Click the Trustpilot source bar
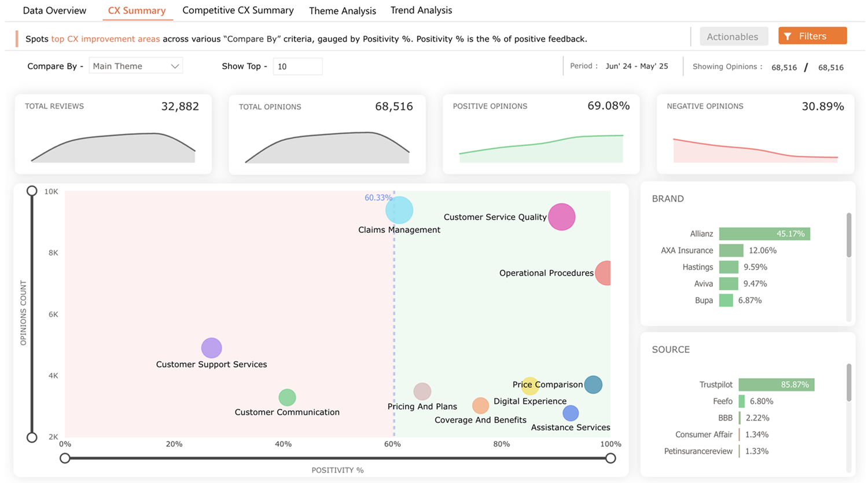868x483 pixels. (776, 385)
